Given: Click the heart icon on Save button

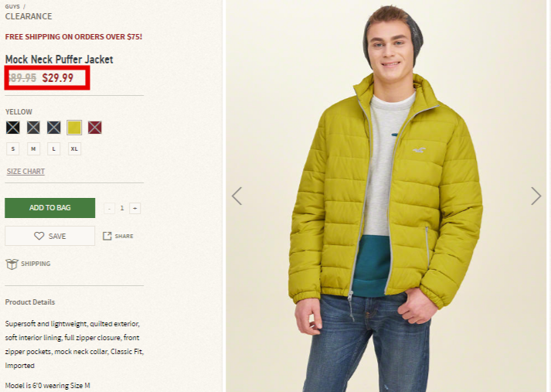Looking at the screenshot, I should [x=39, y=236].
